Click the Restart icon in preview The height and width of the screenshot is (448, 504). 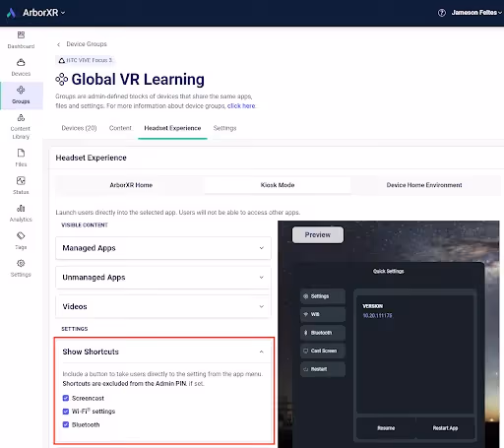pyautogui.click(x=306, y=369)
